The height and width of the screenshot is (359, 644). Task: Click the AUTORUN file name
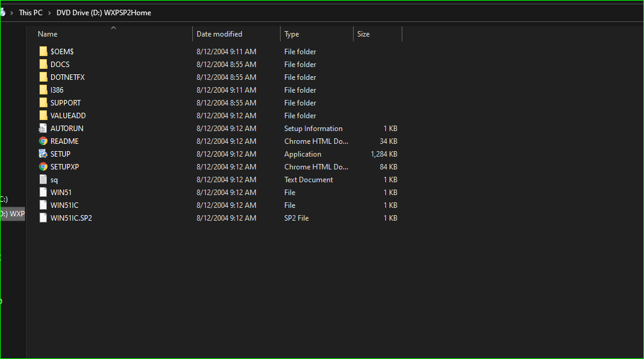tap(67, 129)
